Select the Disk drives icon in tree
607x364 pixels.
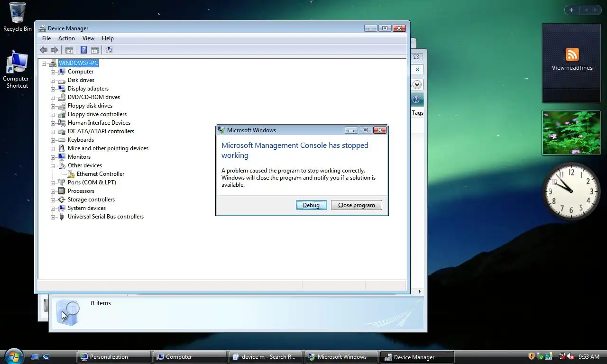coord(62,80)
